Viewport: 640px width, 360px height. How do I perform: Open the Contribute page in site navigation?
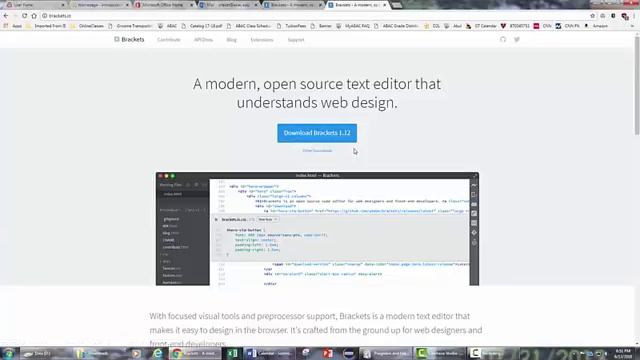coord(169,40)
